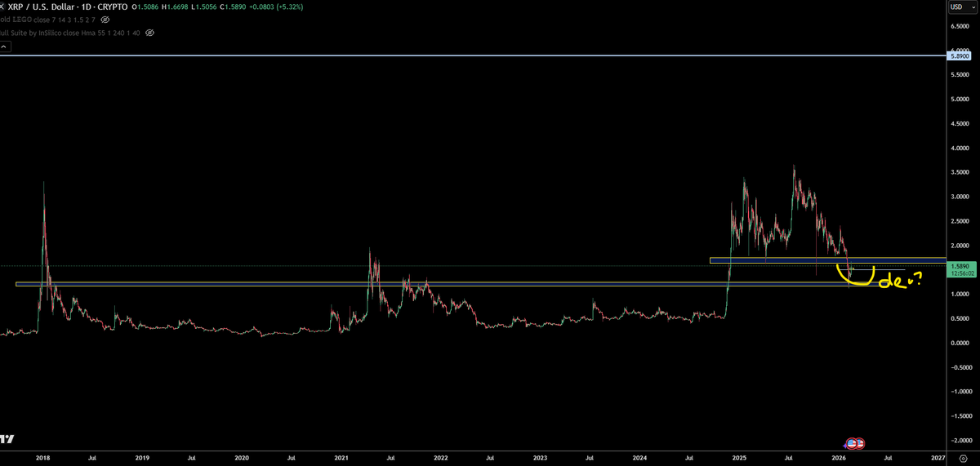980x466 pixels.
Task: Click the 0.0000 price scale value
Action: tap(960, 342)
